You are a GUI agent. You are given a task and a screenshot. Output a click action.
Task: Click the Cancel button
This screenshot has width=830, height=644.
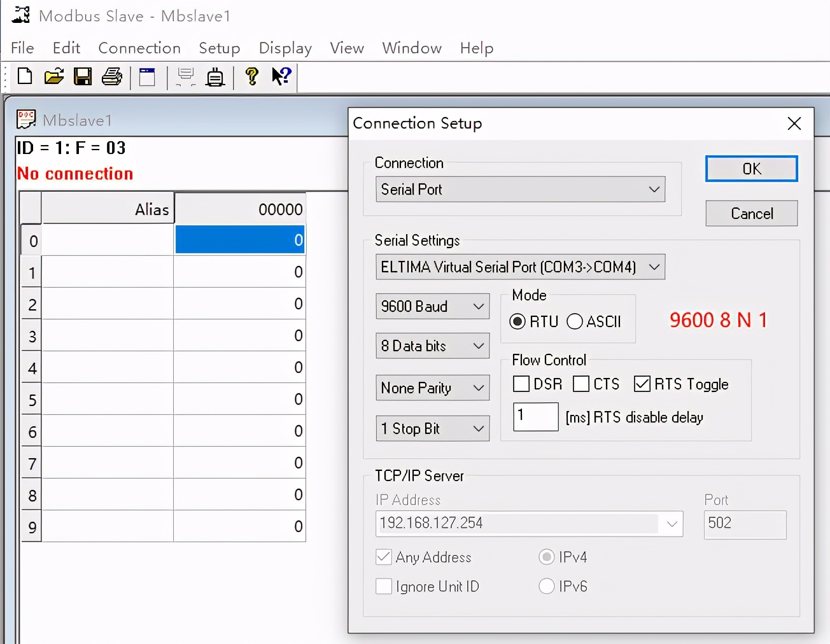pos(751,213)
